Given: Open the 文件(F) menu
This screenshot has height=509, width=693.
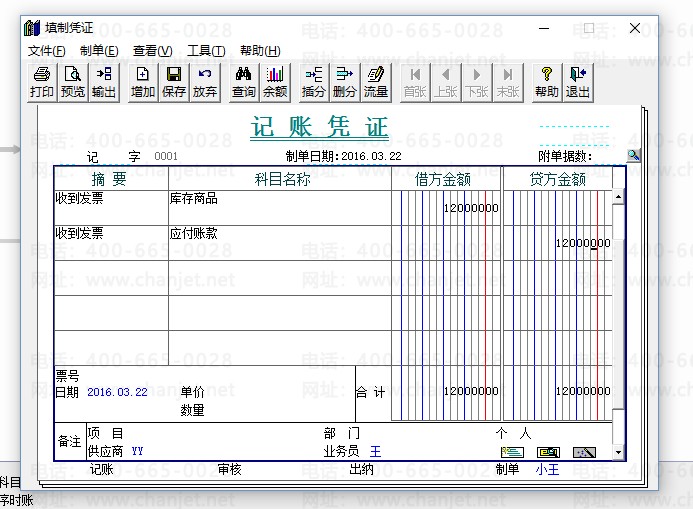Looking at the screenshot, I should [x=46, y=51].
